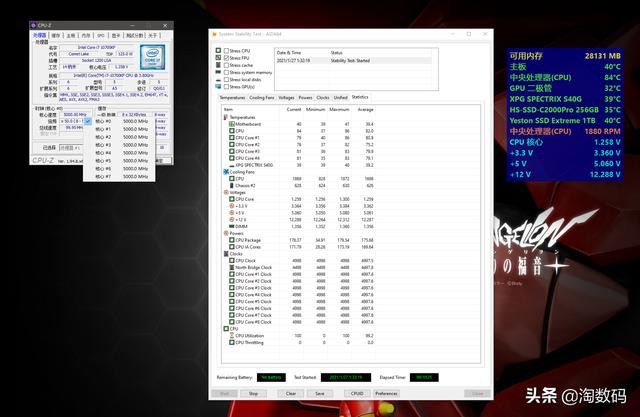Click the North Bridge Clock row icon
Screen dimensions: 640x417
tap(232, 267)
